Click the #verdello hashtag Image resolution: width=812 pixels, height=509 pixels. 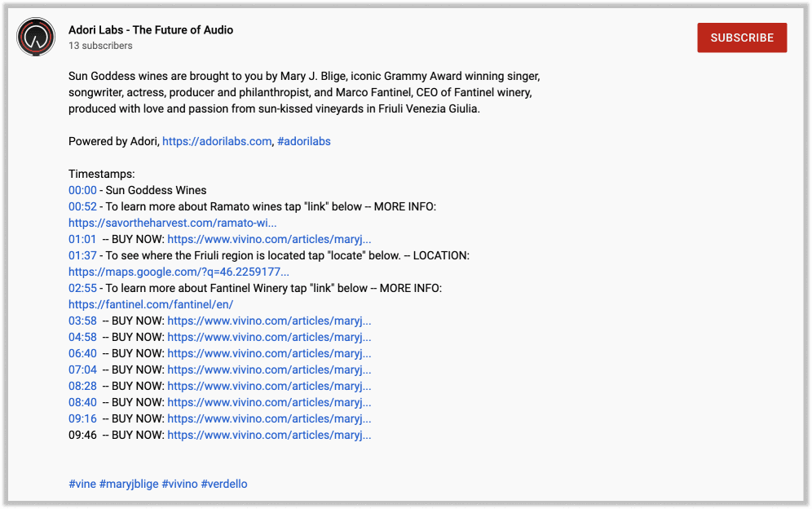pos(224,484)
